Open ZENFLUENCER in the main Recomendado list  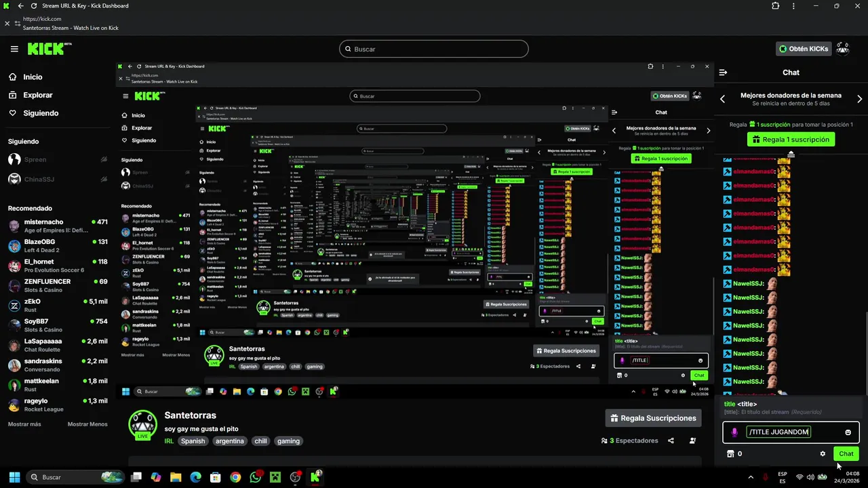(x=58, y=285)
